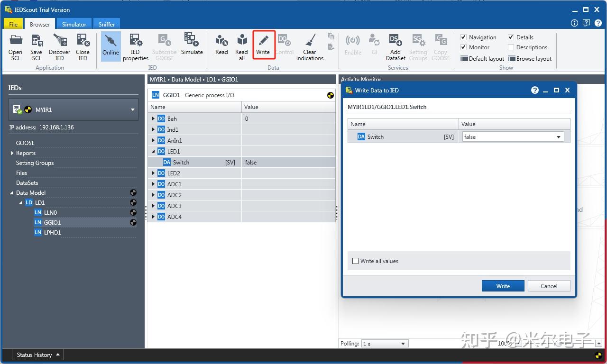
Task: Click the Write button in dialog
Action: point(503,286)
